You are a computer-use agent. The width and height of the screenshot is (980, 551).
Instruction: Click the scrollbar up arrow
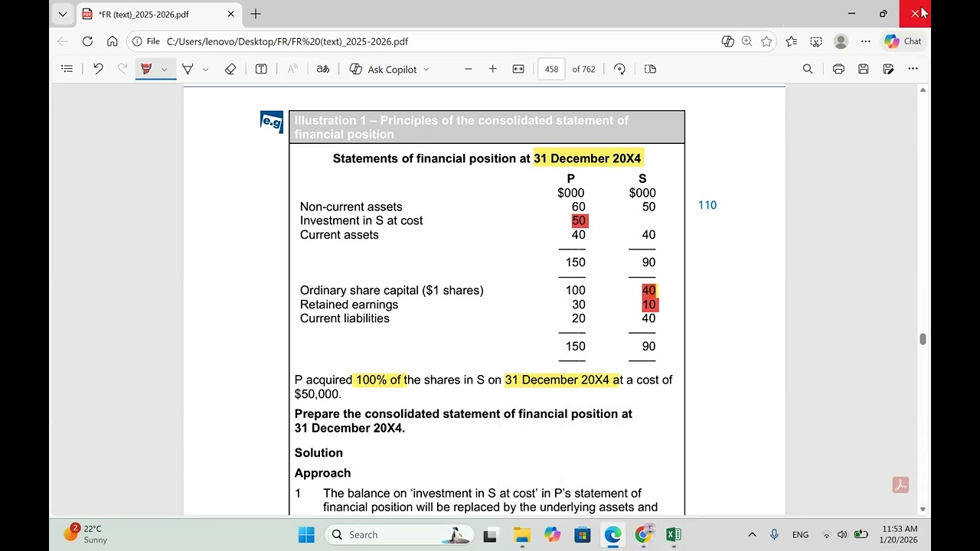(923, 90)
